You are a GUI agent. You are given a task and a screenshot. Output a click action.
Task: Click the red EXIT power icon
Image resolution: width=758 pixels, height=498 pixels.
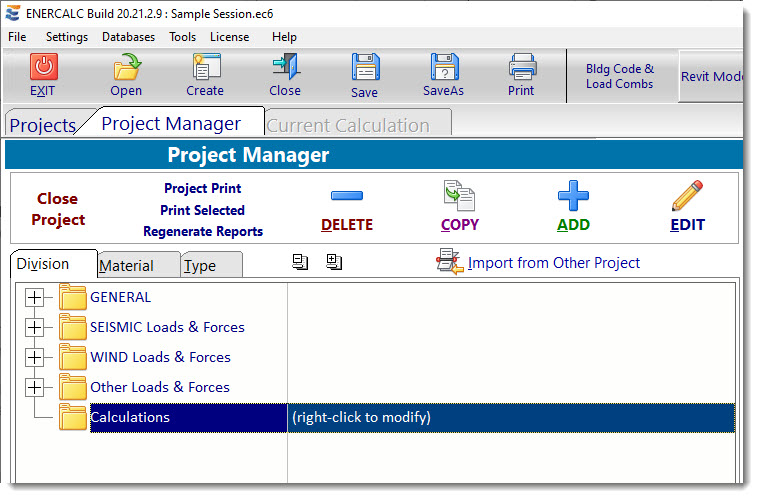43,67
